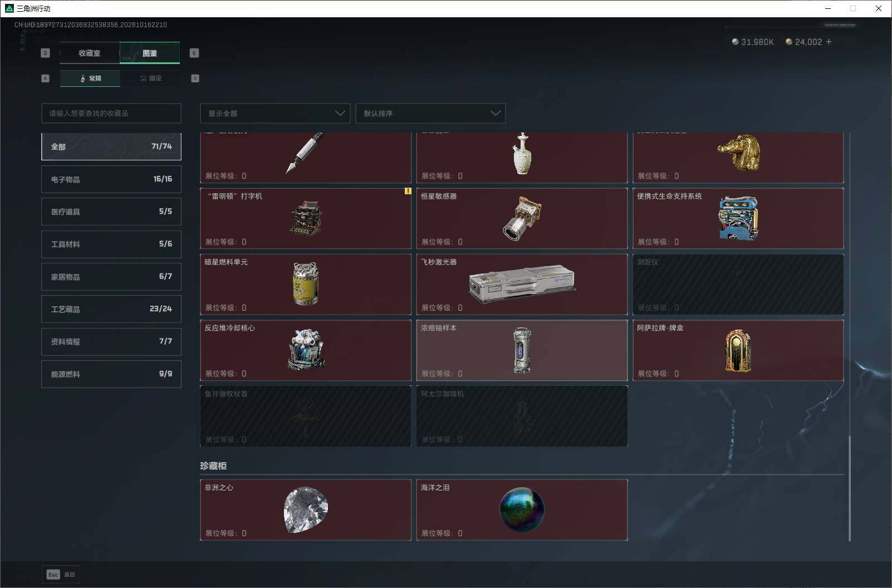
Task: Select the 阿萨拉牌-牌盒 item icon
Action: click(x=738, y=351)
